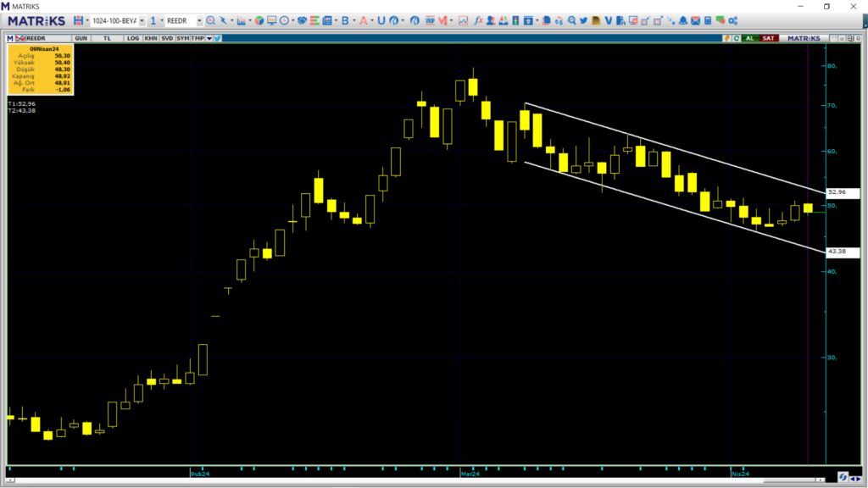
Task: Click the red AL buy button
Action: click(749, 37)
